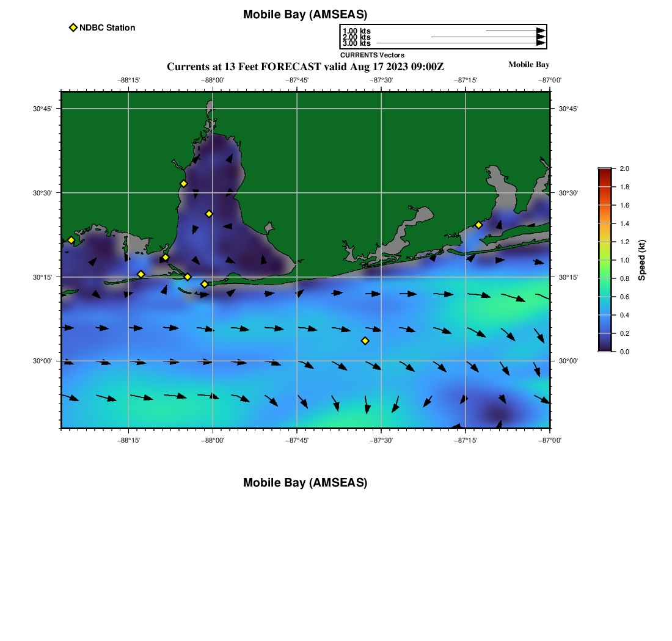Click the top 'Mobile Bay (AMSEAS)' title
The height and width of the screenshot is (641, 672).
(x=305, y=14)
